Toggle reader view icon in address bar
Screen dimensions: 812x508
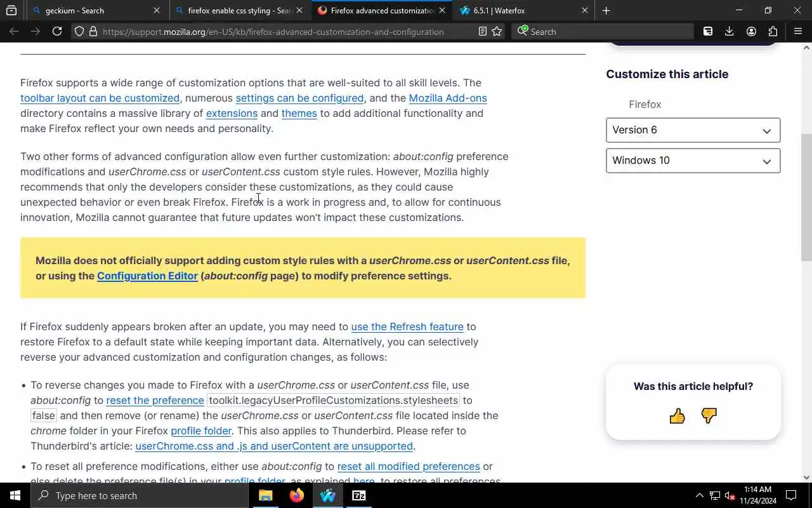click(483, 31)
